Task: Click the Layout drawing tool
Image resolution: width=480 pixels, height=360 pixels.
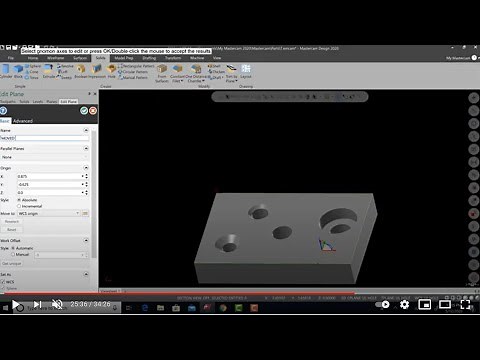Action: coord(246,72)
